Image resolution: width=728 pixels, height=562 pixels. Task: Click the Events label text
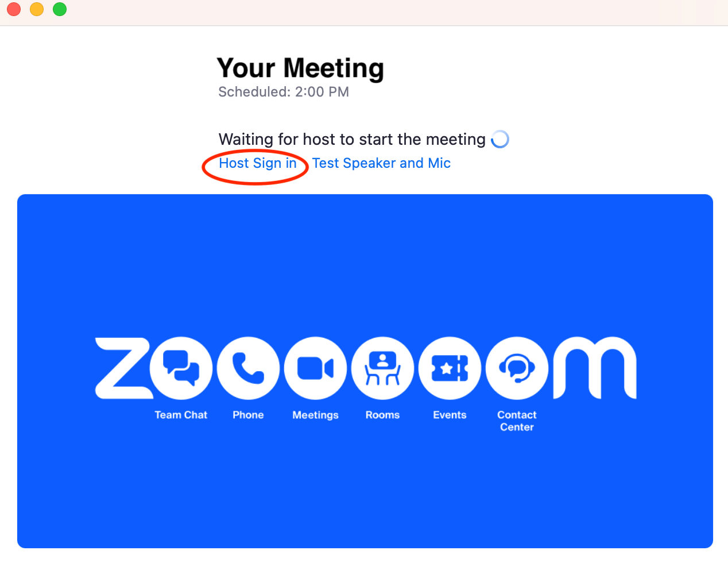[x=450, y=415]
